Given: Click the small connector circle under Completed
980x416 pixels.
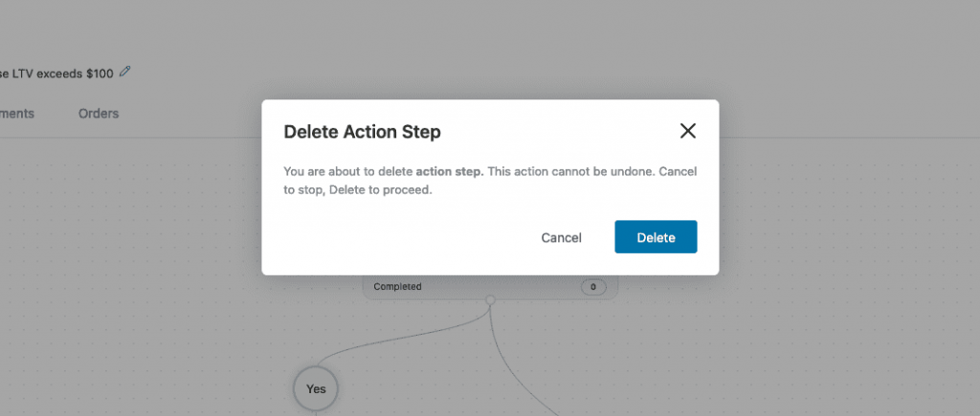Looking at the screenshot, I should click(491, 300).
